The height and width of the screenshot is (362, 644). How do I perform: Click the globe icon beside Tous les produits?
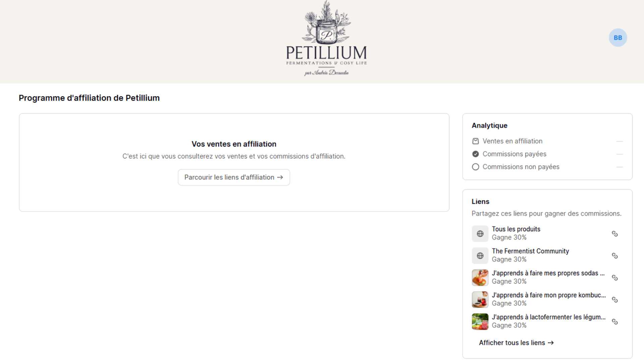pos(480,234)
